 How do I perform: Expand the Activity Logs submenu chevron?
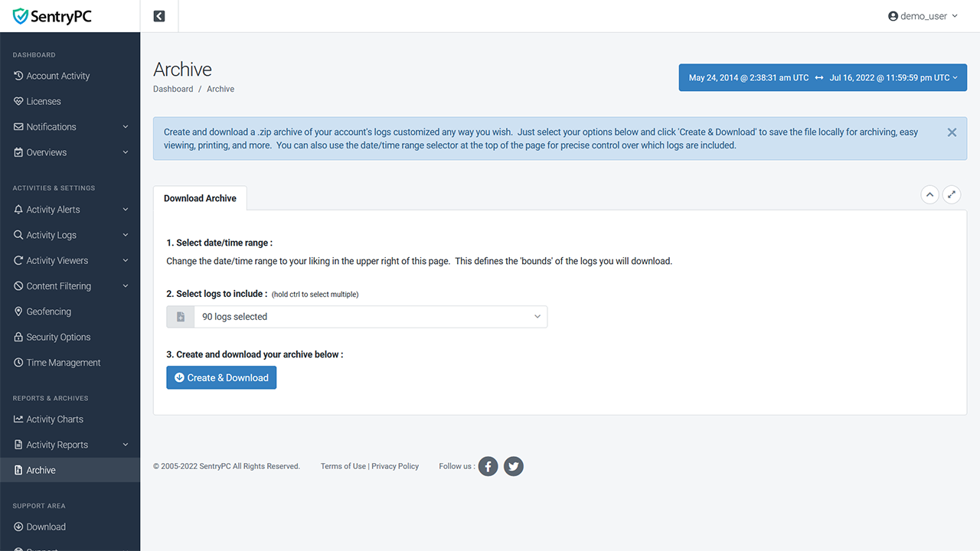click(x=126, y=235)
